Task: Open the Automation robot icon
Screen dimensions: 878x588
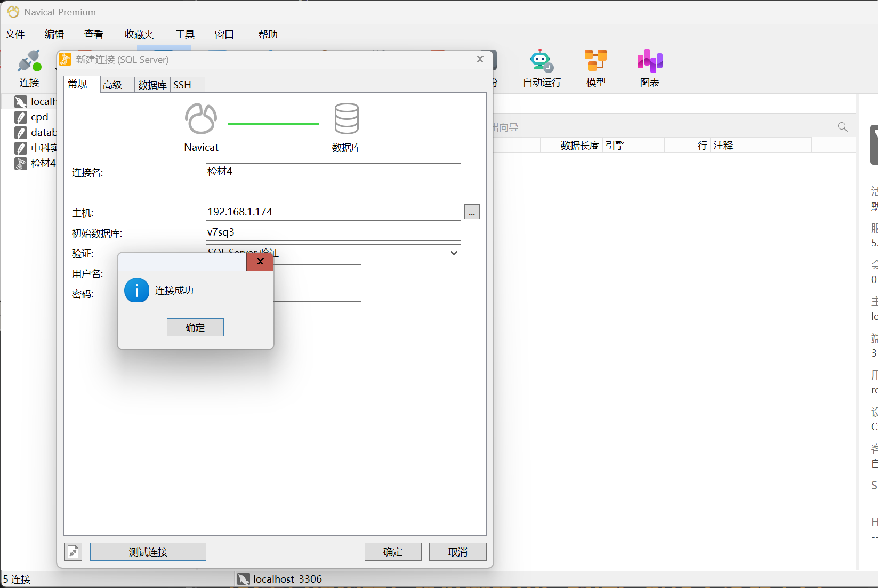Action: [541, 61]
